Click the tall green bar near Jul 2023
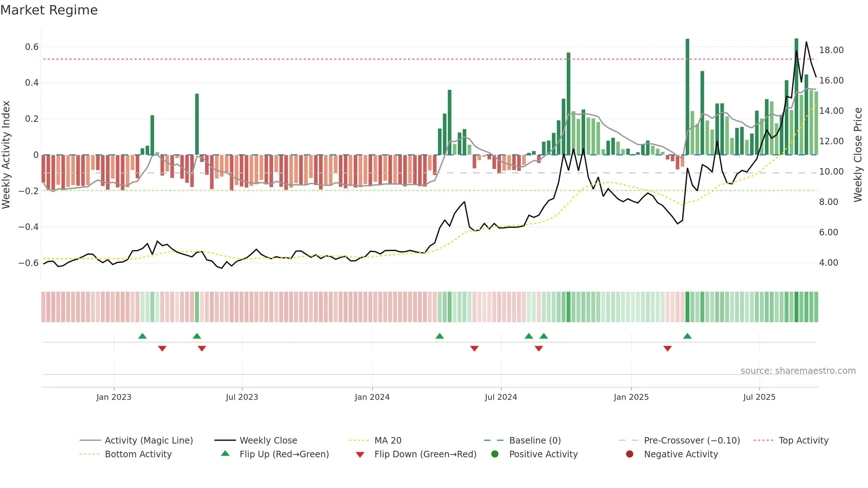The height and width of the screenshot is (488, 868). click(x=197, y=124)
